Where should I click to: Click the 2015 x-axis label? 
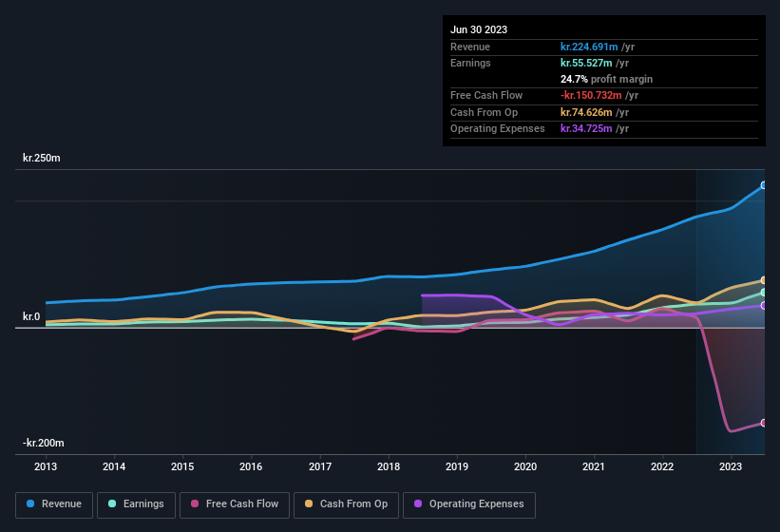tap(182, 466)
